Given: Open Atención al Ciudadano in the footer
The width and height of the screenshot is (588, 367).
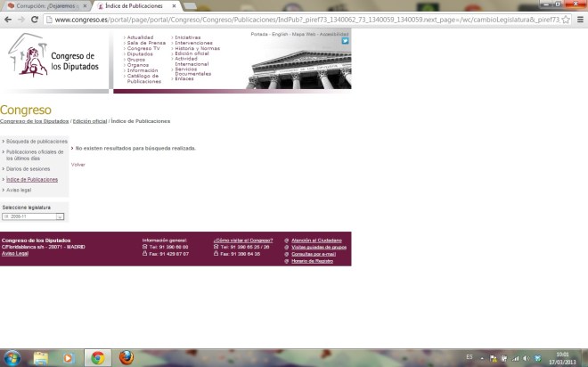Looking at the screenshot, I should pyautogui.click(x=316, y=241).
